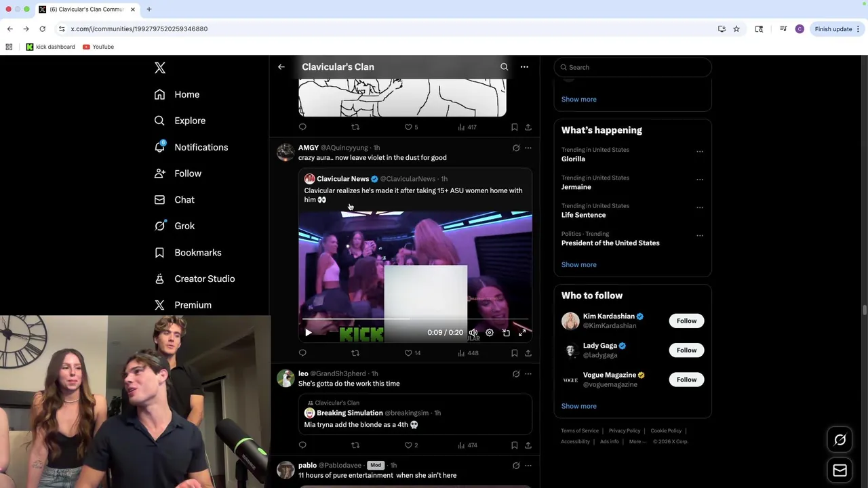Bookmark page with Chrome star icon
The image size is (868, 488).
736,29
